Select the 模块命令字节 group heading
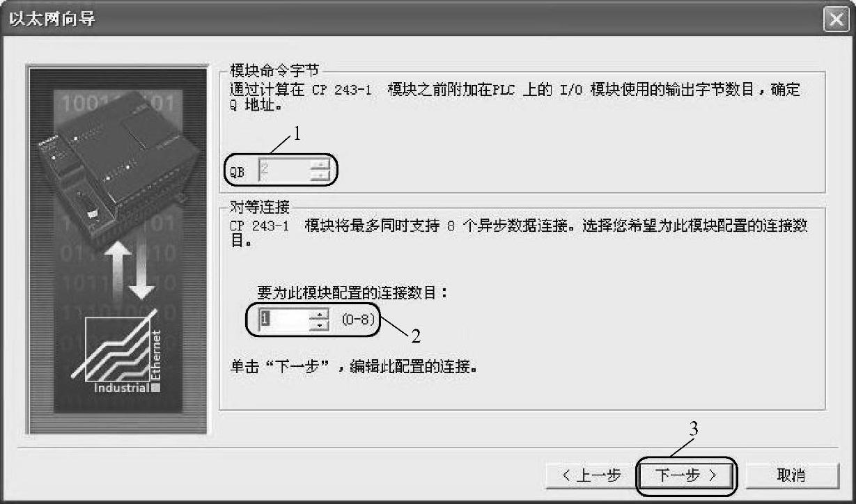The height and width of the screenshot is (504, 856). [x=276, y=71]
